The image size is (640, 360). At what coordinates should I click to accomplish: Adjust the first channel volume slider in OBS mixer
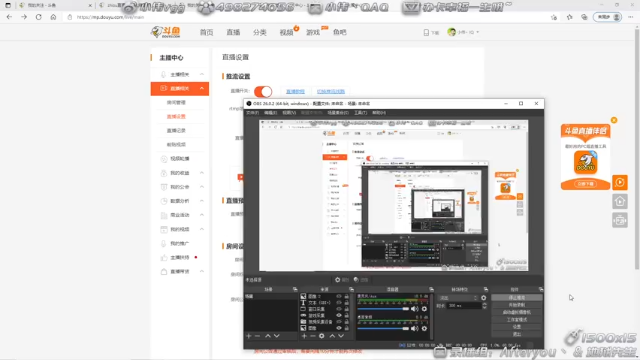click(x=383, y=309)
